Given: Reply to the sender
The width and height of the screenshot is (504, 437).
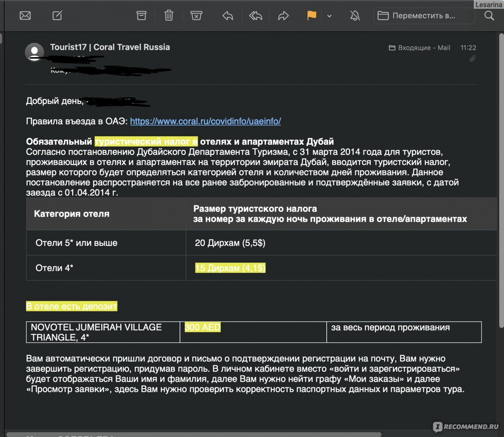Looking at the screenshot, I should [x=228, y=16].
